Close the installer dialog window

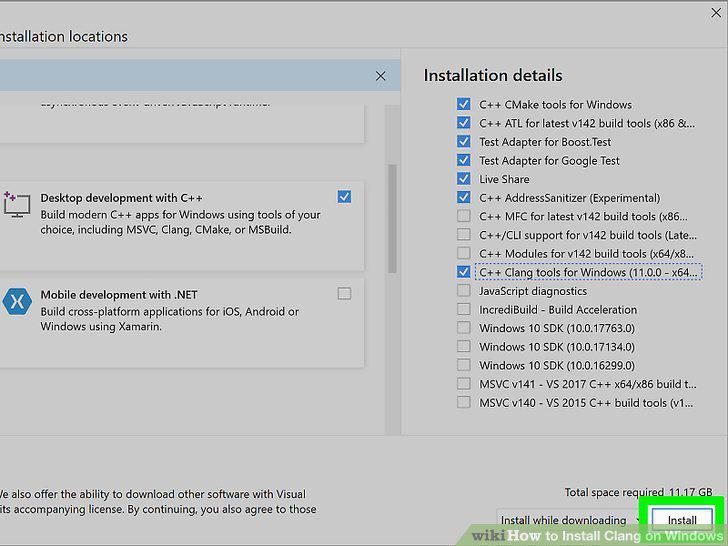(x=716, y=13)
